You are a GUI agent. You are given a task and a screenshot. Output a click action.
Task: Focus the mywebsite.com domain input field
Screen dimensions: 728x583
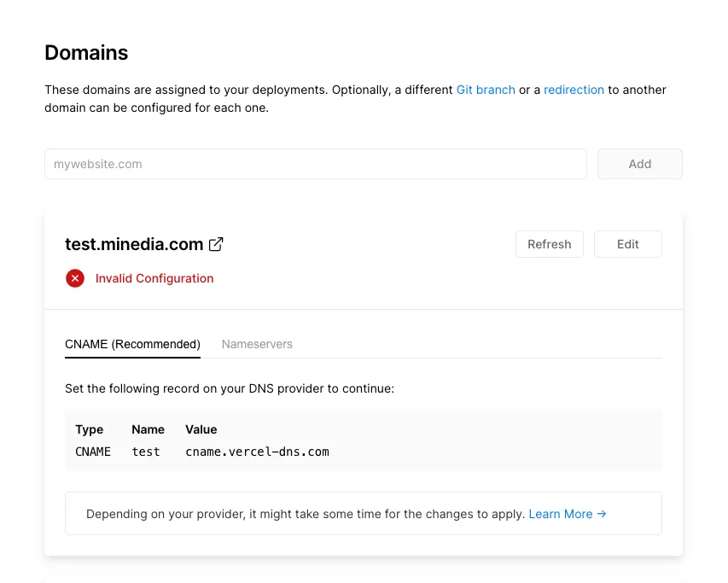(316, 164)
